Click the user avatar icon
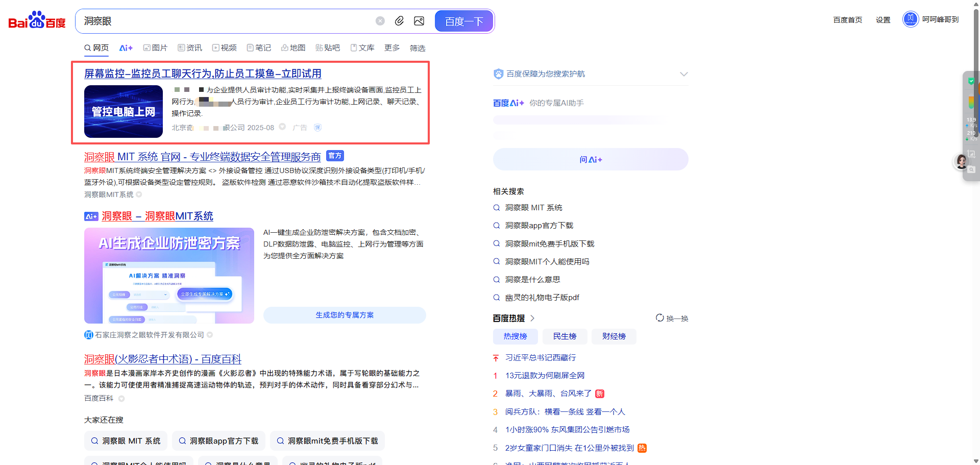This screenshot has height=465, width=980. tap(911, 19)
